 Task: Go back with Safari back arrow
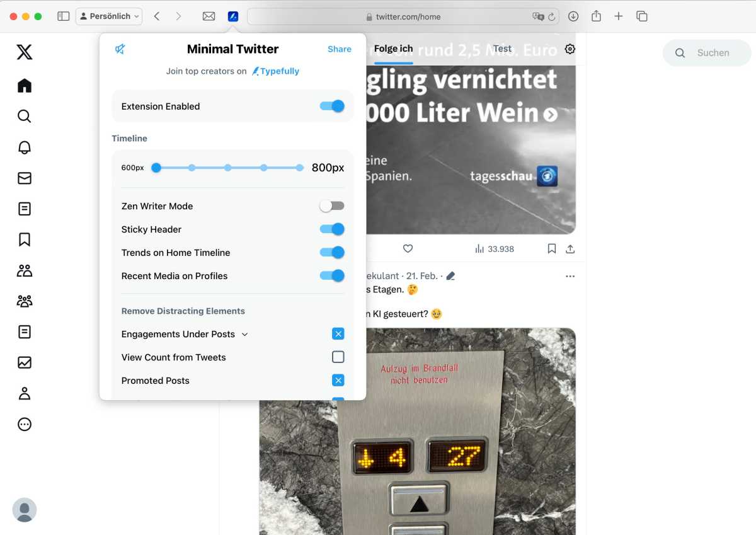pos(157,16)
